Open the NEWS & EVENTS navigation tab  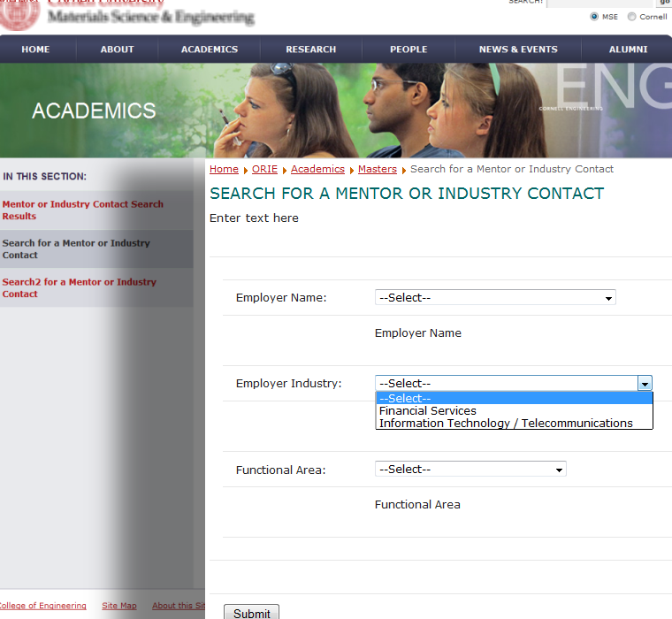coord(518,50)
